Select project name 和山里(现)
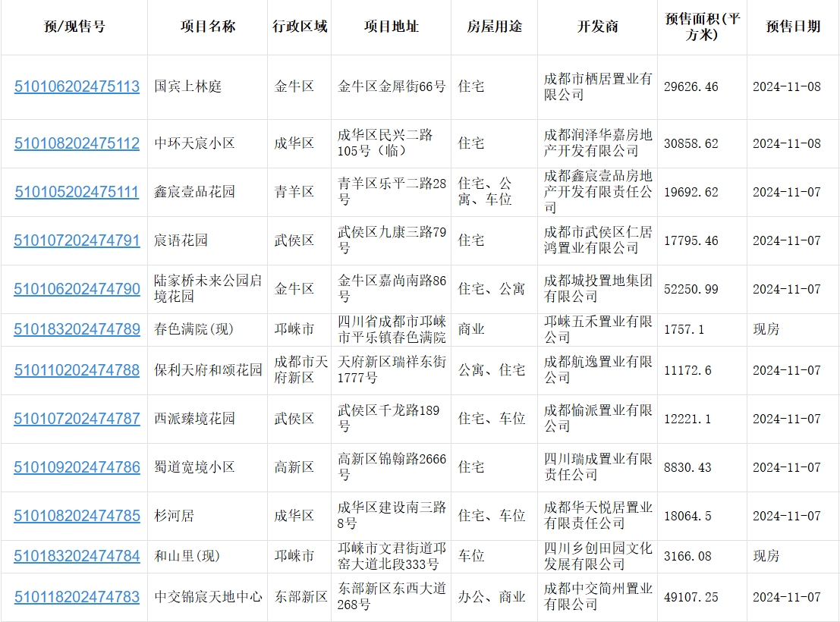The height and width of the screenshot is (622, 840). coord(187,556)
